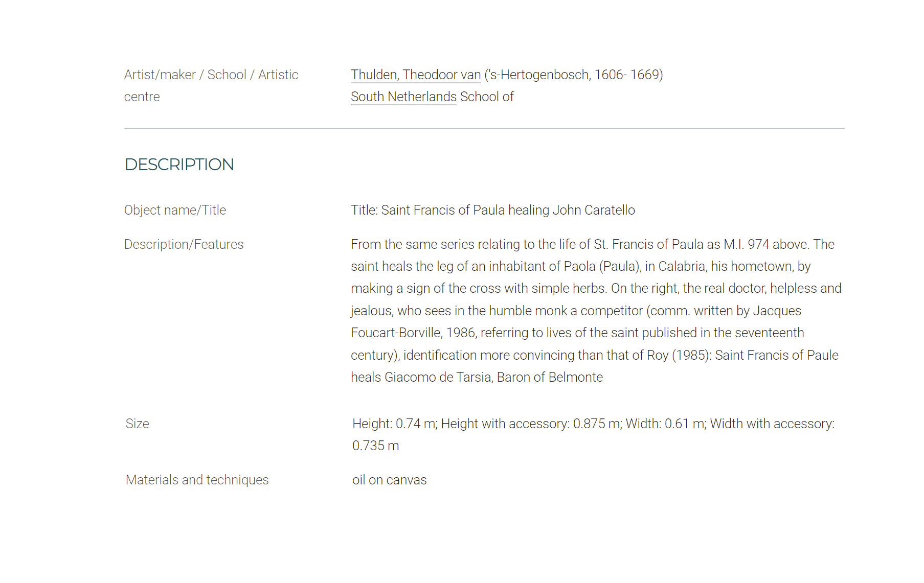Click the description line mentioning M.I. 974

click(x=593, y=244)
